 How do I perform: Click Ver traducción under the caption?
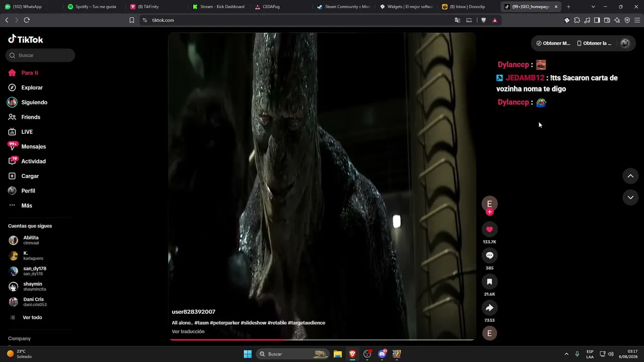tap(188, 332)
